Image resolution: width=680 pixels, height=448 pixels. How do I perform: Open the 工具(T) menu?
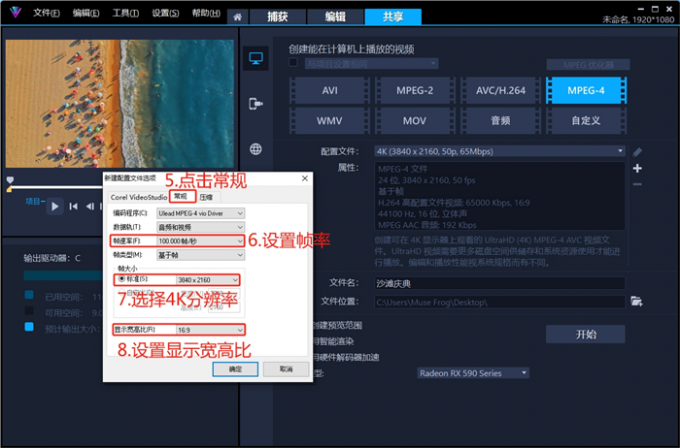pyautogui.click(x=126, y=13)
